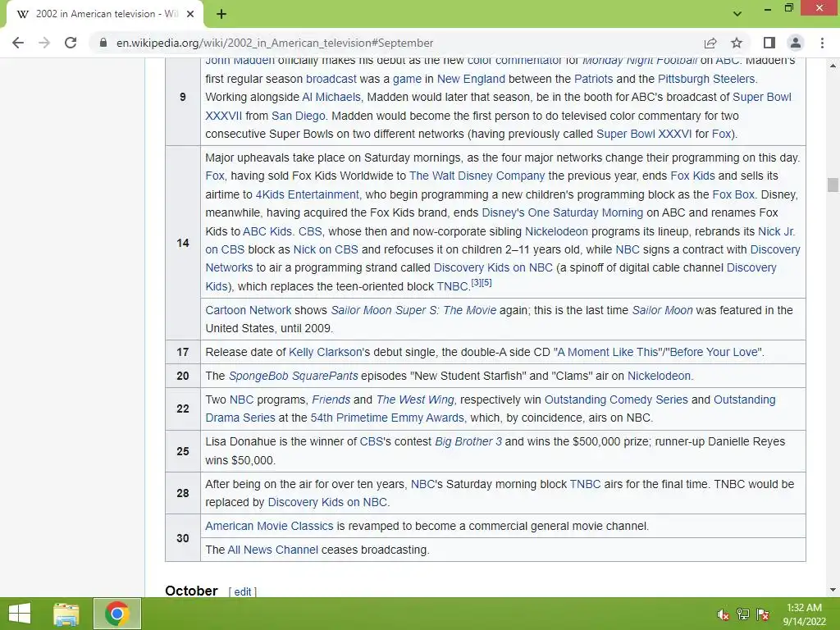Open network status tray icon
Viewport: 840px width, 630px height.
743,614
